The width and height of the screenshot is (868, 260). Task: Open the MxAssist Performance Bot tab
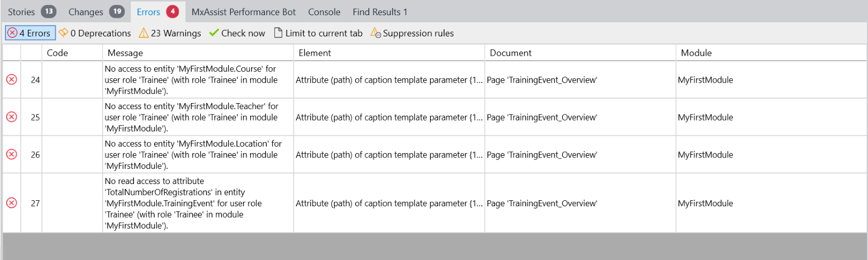pos(244,11)
